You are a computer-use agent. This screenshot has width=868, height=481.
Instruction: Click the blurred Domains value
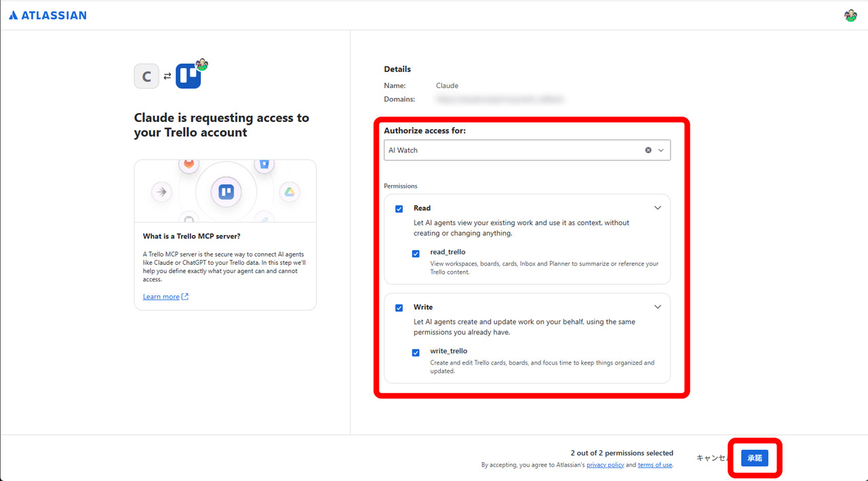pos(500,99)
